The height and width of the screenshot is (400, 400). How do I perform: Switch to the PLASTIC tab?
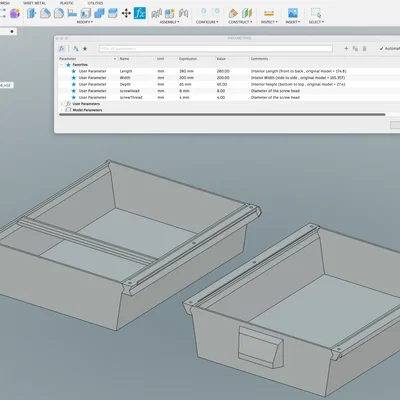tap(67, 3)
